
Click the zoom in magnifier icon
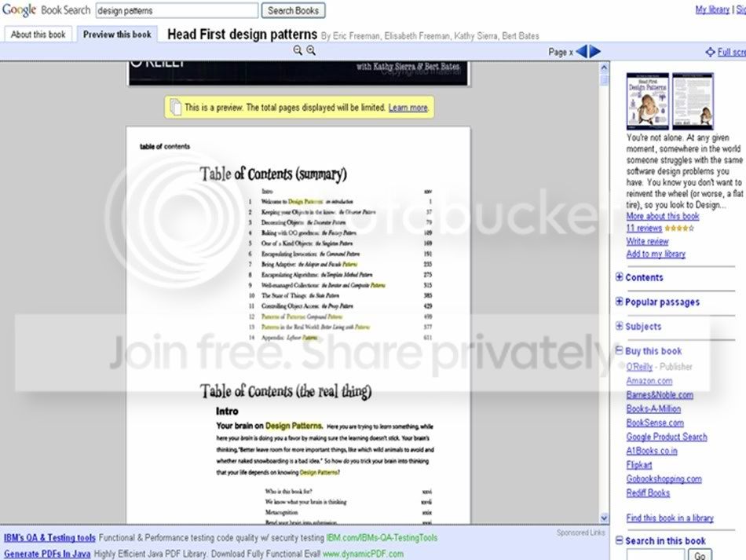tap(311, 50)
